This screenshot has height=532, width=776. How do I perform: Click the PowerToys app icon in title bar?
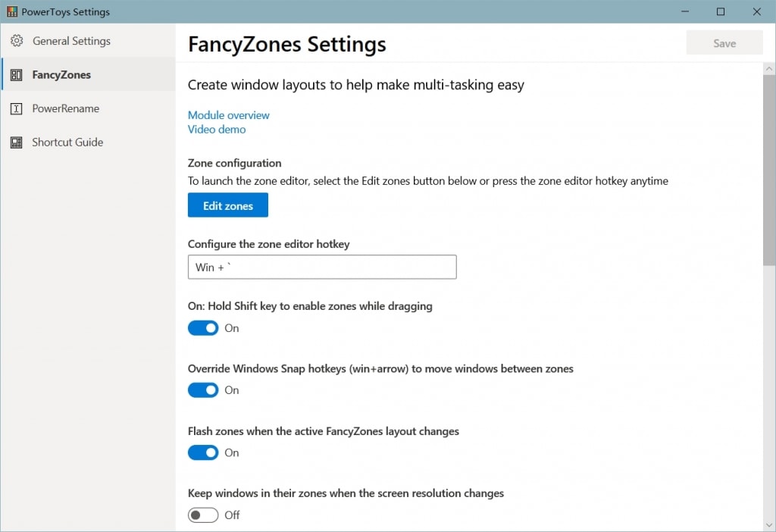(x=12, y=11)
